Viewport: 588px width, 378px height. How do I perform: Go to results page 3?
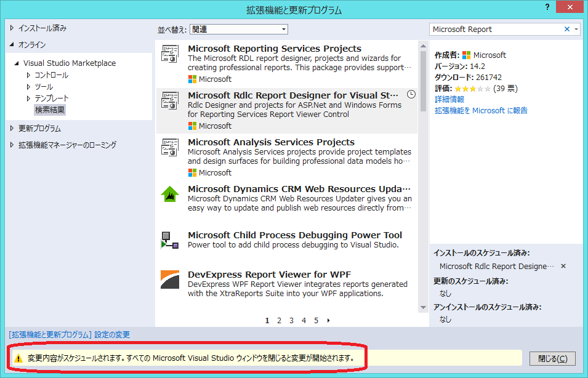[291, 321]
